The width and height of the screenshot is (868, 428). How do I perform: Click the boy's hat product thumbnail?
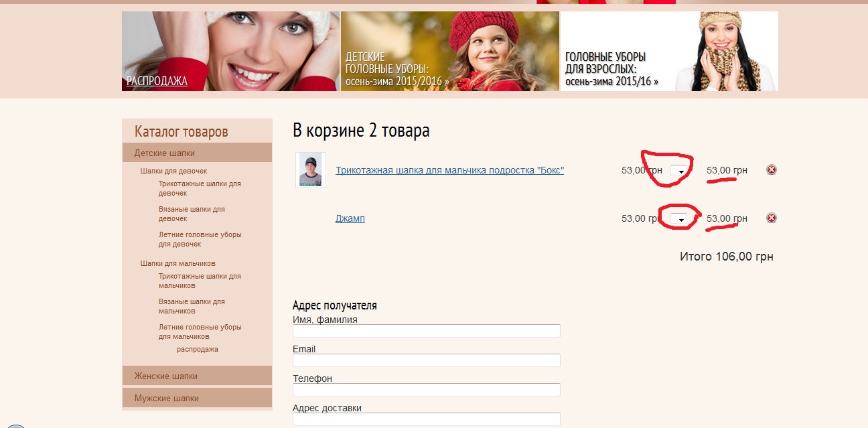pos(310,170)
